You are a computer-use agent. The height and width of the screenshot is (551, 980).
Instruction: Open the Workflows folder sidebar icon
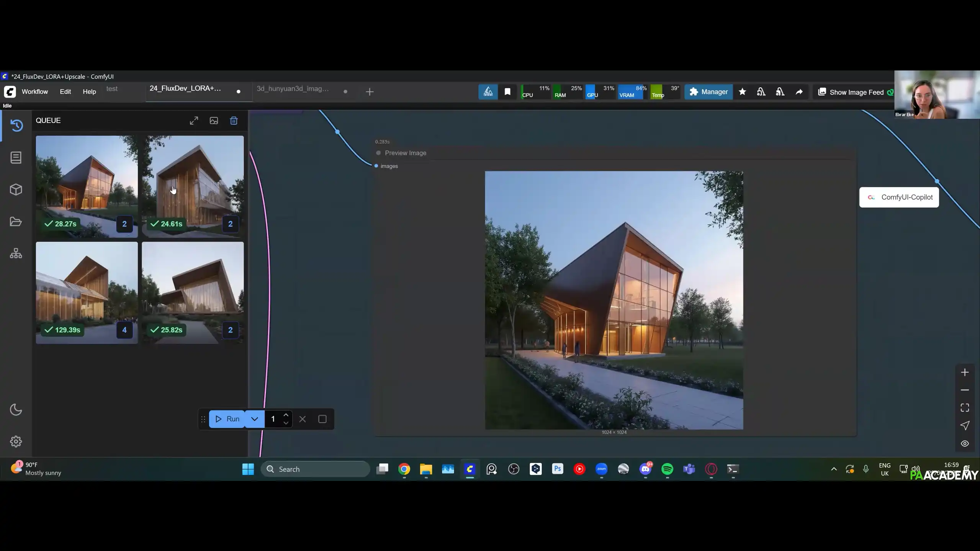tap(16, 222)
